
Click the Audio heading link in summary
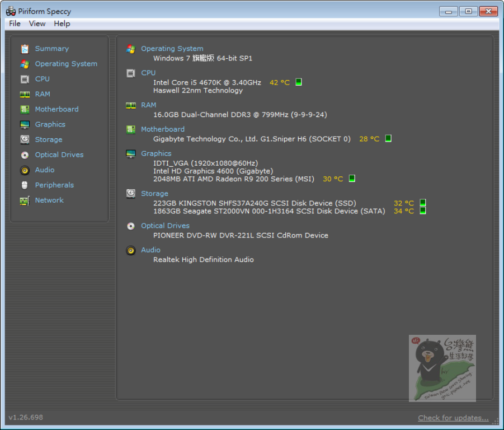[x=150, y=250]
